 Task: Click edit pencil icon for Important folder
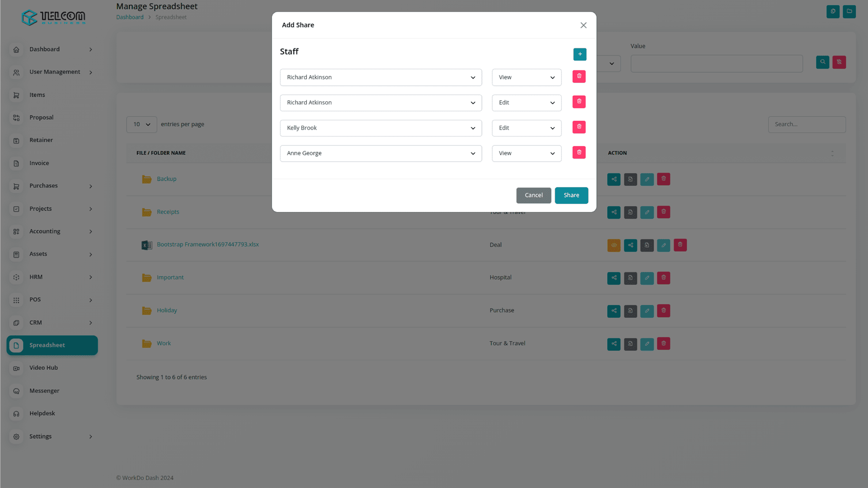[x=646, y=278]
